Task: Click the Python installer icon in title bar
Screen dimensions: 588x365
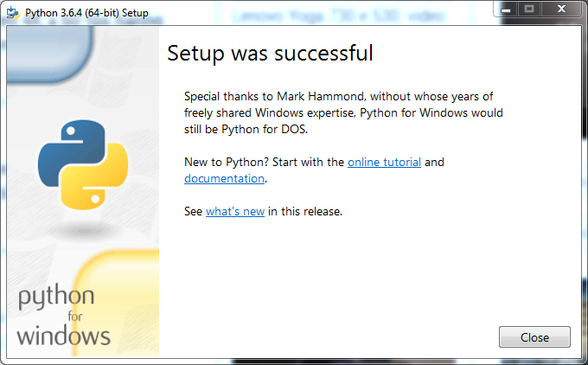Action: [13, 12]
